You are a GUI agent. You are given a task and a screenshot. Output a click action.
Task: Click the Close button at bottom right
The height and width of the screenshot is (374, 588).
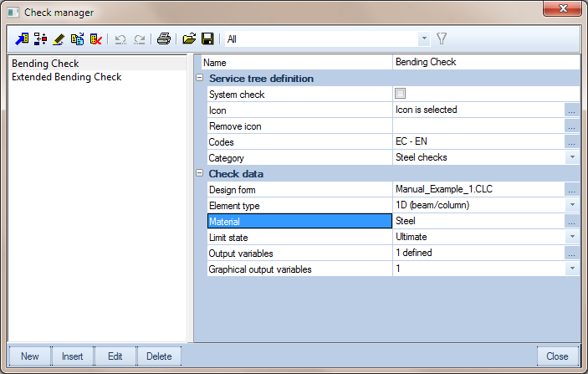[558, 356]
